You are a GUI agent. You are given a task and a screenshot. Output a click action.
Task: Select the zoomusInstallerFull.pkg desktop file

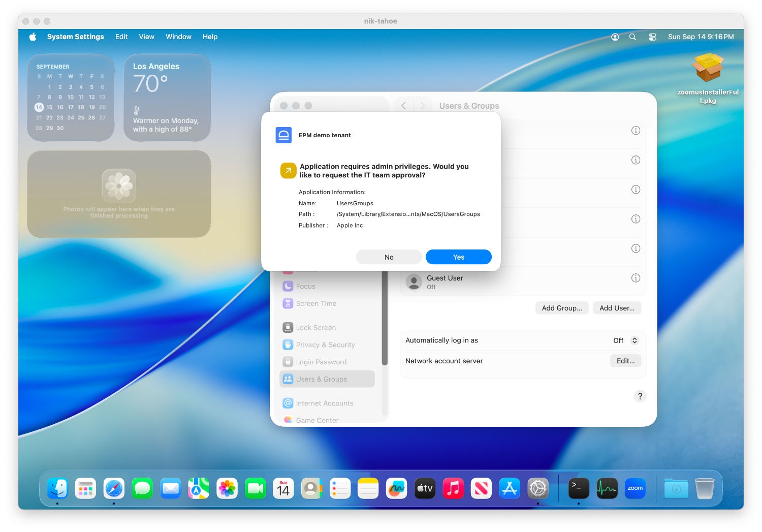708,79
